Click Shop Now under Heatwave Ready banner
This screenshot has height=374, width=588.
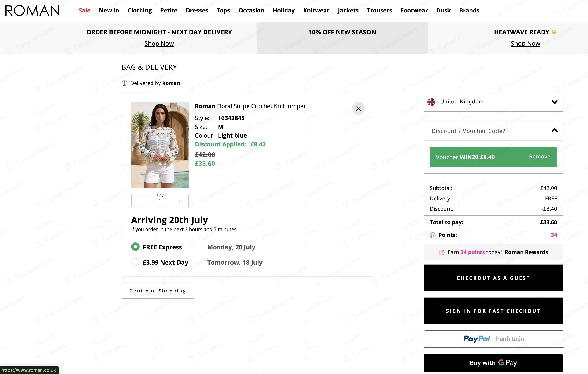click(x=525, y=43)
